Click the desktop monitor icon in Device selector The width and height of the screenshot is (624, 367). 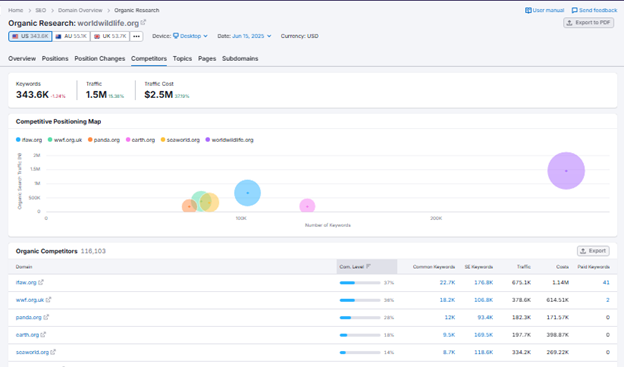click(176, 36)
